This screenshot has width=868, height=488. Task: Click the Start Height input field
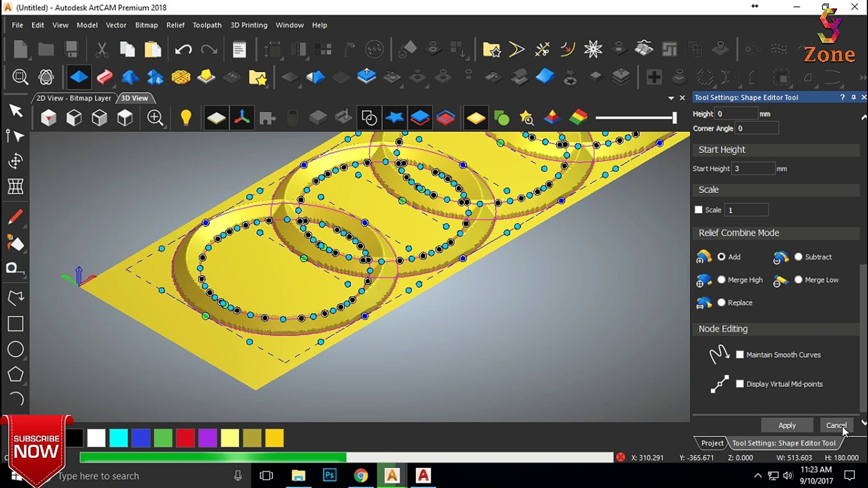click(x=753, y=169)
